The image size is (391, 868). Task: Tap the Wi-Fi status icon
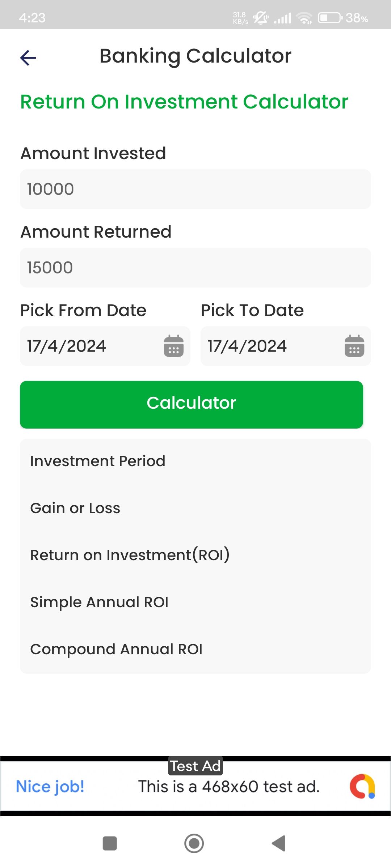click(x=304, y=18)
